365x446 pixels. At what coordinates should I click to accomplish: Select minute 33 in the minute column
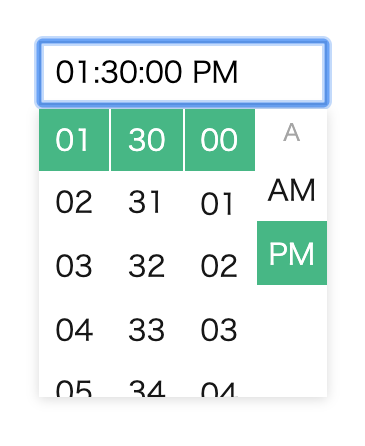click(147, 330)
